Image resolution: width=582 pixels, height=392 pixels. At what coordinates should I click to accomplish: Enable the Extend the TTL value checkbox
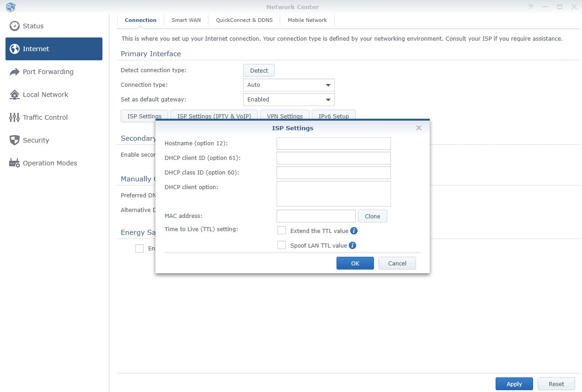coord(282,231)
